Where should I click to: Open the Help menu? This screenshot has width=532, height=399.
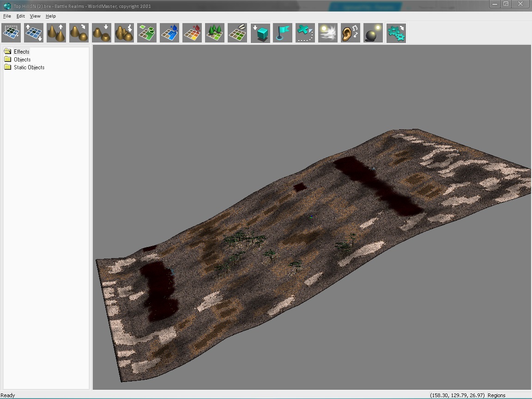50,16
